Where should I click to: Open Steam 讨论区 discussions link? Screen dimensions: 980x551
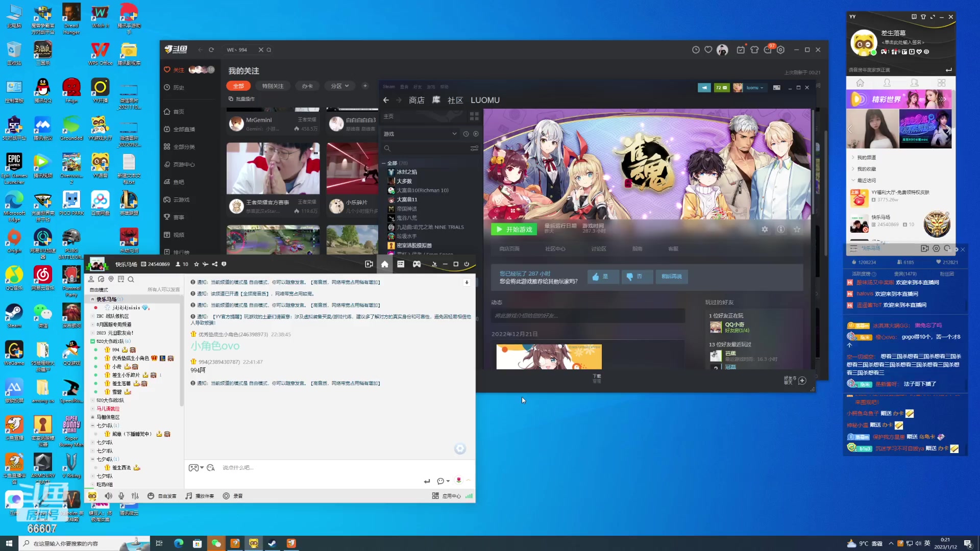coord(599,249)
